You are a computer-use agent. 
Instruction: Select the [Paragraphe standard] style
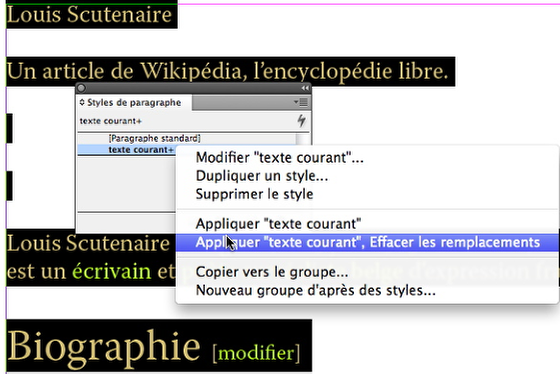point(154,138)
